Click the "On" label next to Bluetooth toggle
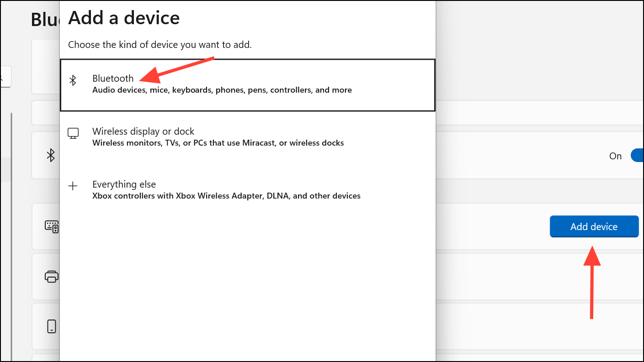Image resolution: width=644 pixels, height=362 pixels. coord(615,156)
